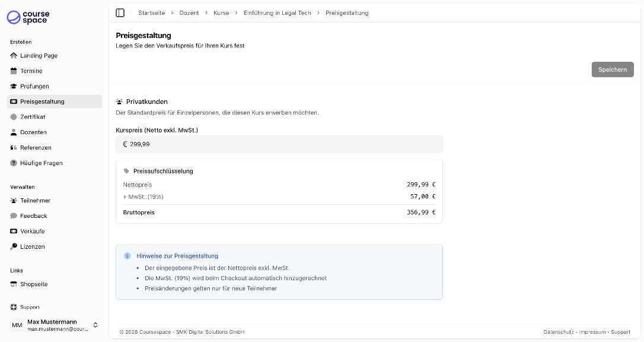Open the Referenzen menu item
The width and height of the screenshot is (644, 342).
(x=36, y=148)
